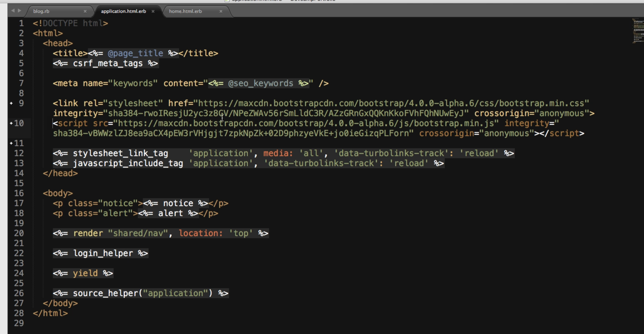644x334 pixels.
Task: Click the crossorigin attribute on the link tag
Action: [x=532, y=113]
